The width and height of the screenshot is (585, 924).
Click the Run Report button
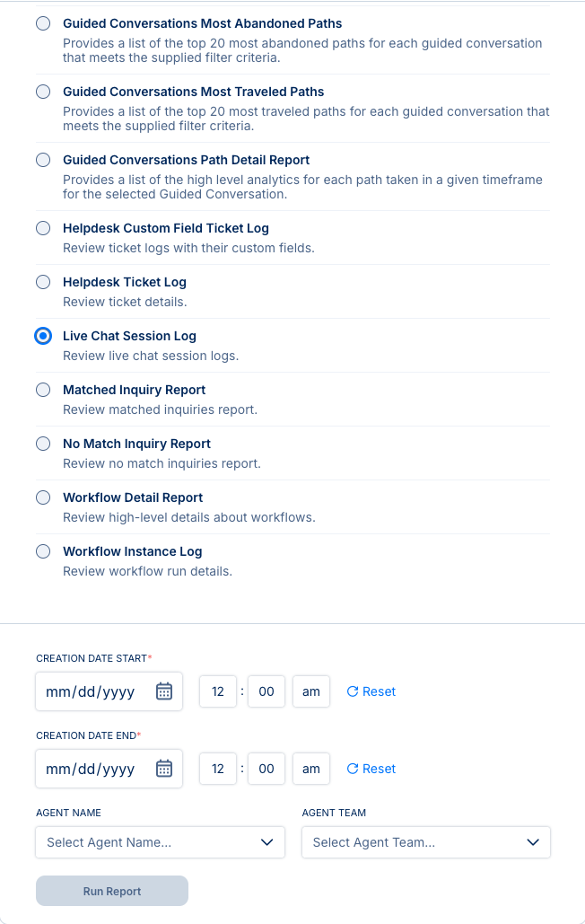click(112, 891)
